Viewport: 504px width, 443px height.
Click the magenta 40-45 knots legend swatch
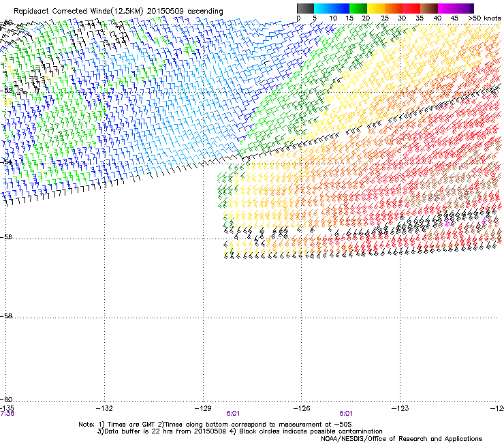coord(447,8)
